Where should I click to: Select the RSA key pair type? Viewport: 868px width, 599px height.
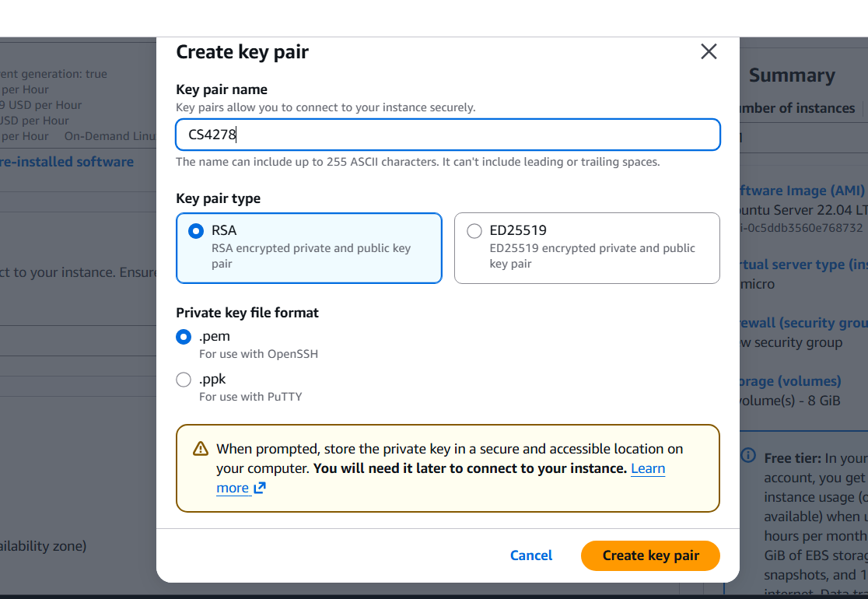pos(196,231)
